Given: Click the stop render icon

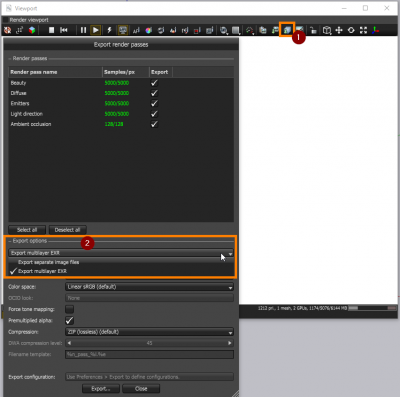Looking at the screenshot, I should [x=51, y=30].
